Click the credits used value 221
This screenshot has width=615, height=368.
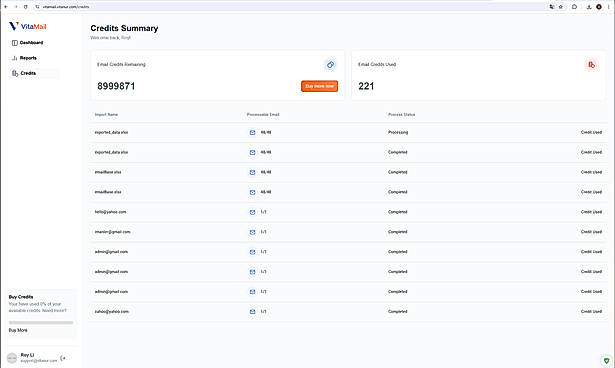366,86
